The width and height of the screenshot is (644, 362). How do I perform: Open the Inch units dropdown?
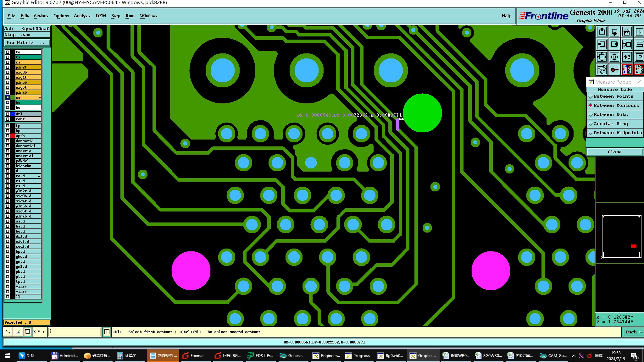point(633,332)
